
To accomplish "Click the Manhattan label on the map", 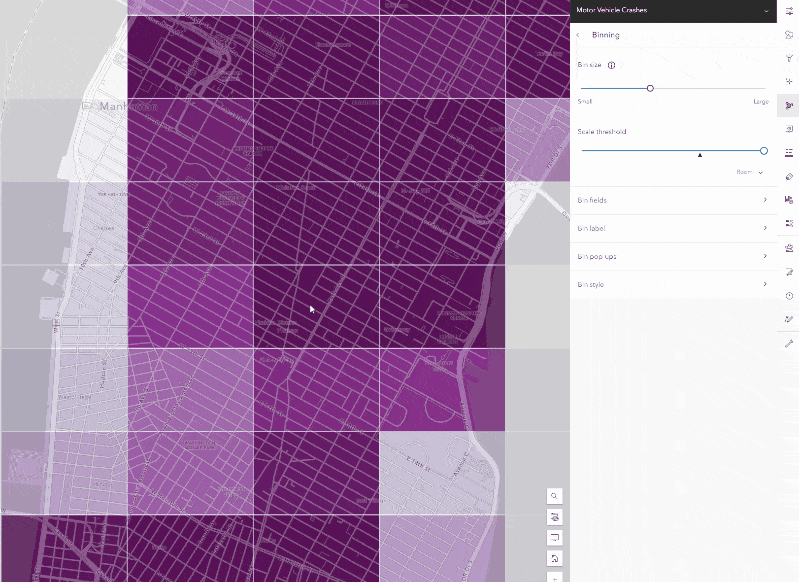I will (128, 106).
